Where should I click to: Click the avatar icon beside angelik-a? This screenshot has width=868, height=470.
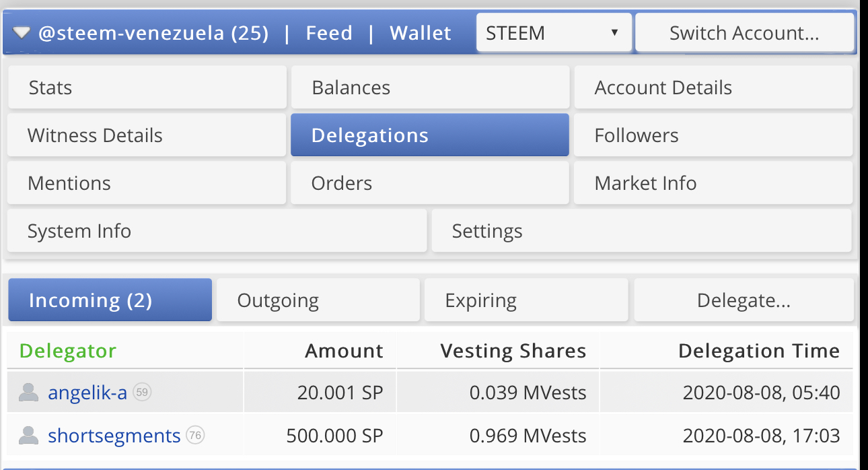pyautogui.click(x=28, y=393)
